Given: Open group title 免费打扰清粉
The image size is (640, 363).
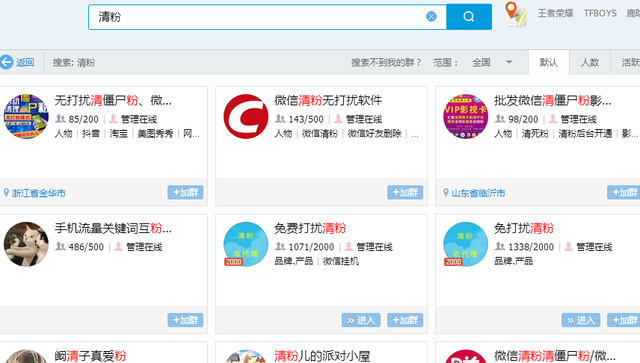Looking at the screenshot, I should [310, 228].
